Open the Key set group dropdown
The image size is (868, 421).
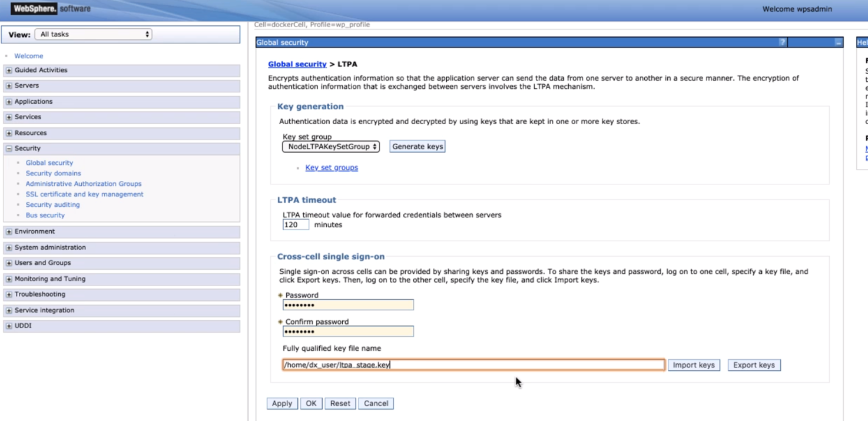(330, 147)
